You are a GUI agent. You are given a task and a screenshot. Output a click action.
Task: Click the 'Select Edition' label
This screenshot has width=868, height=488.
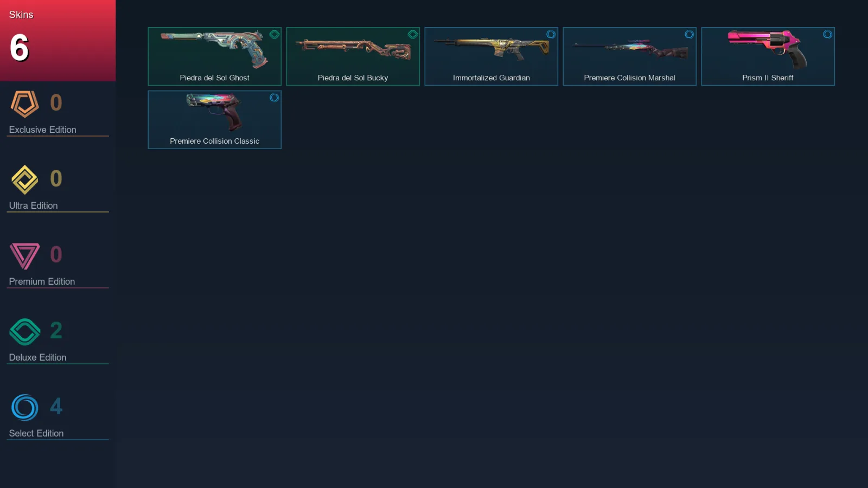tap(36, 433)
